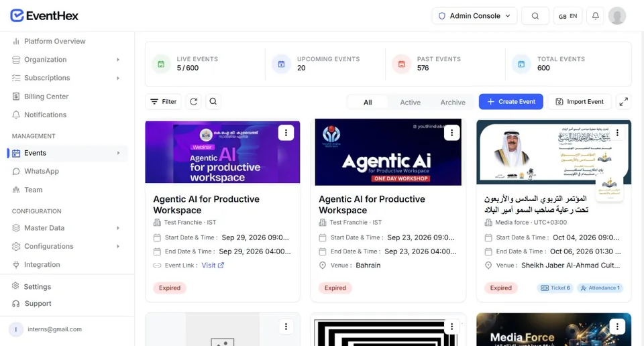Open options menu on Arabic conference card
Screen dimensions: 644x346
click(617, 133)
